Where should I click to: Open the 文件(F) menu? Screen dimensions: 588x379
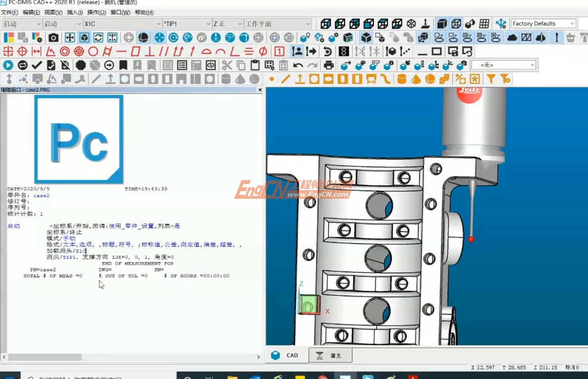pos(10,12)
